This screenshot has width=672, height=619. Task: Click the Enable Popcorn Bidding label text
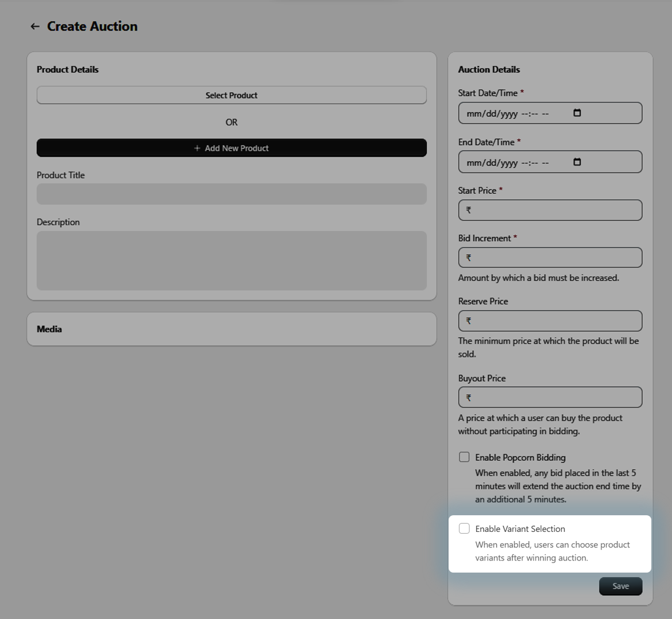click(x=520, y=457)
